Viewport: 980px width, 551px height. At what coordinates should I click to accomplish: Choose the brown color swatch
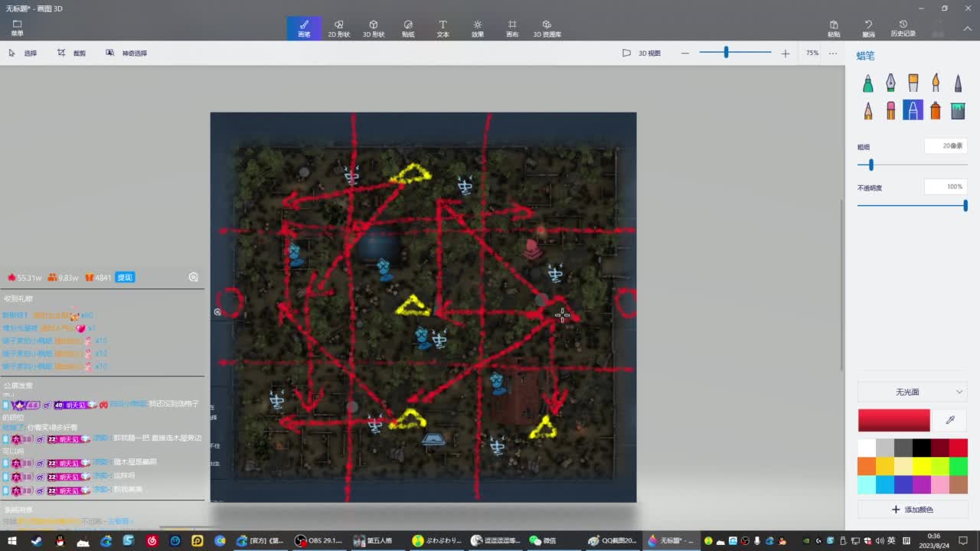[959, 484]
